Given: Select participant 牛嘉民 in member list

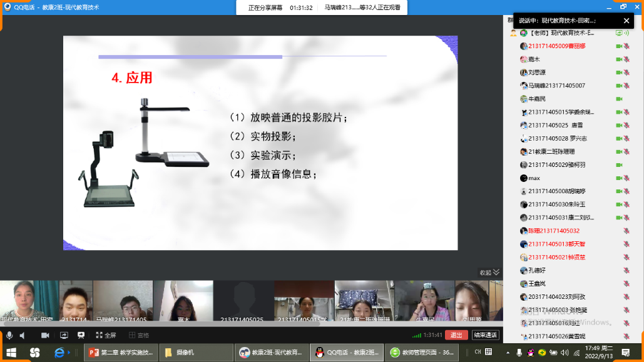Looking at the screenshot, I should click(537, 99).
